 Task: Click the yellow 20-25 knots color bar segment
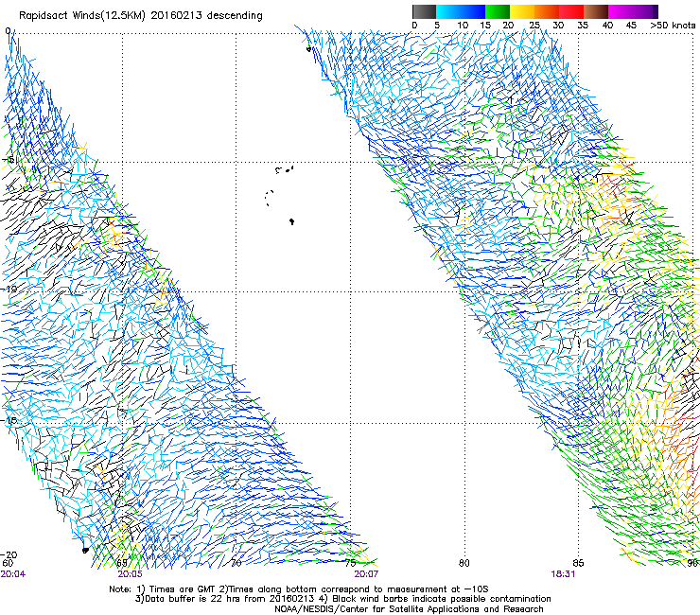pyautogui.click(x=522, y=11)
